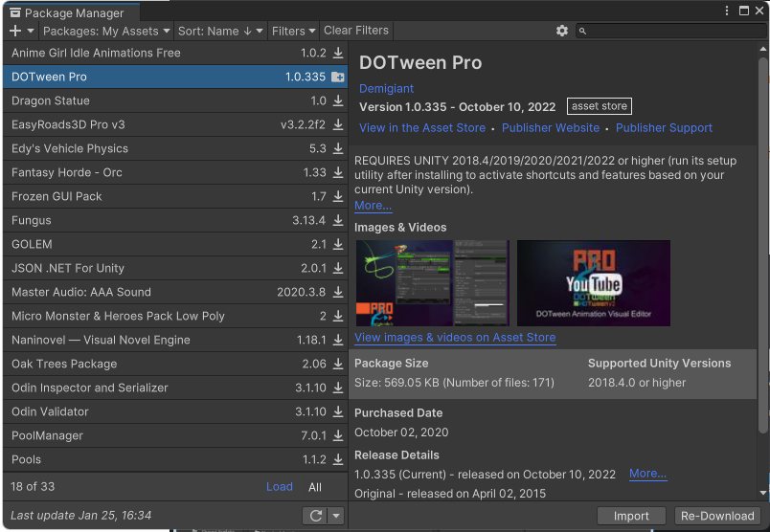The height and width of the screenshot is (532, 770).
Task: Click the Re-Download button
Action: 717,517
